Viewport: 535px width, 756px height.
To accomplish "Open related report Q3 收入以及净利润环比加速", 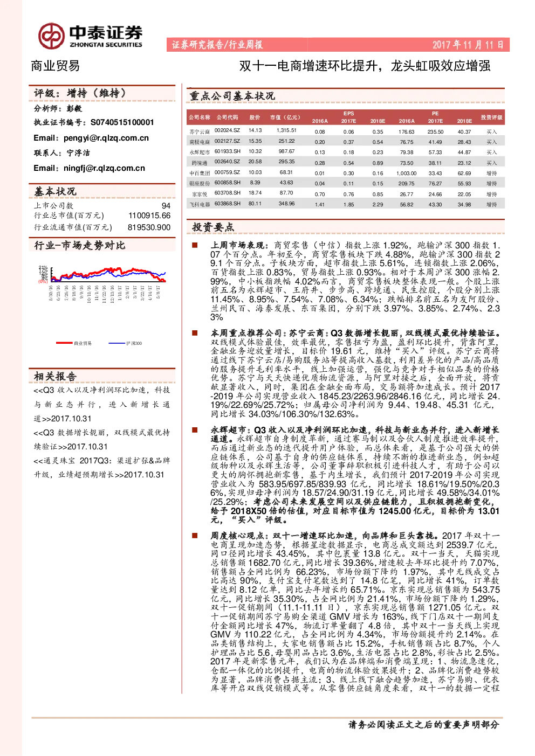I will click(x=101, y=404).
